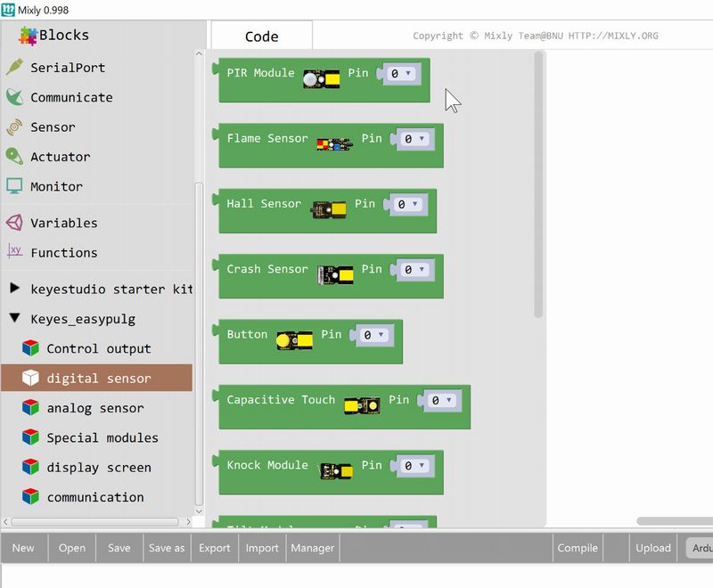
Task: Click the Upload button
Action: point(653,548)
